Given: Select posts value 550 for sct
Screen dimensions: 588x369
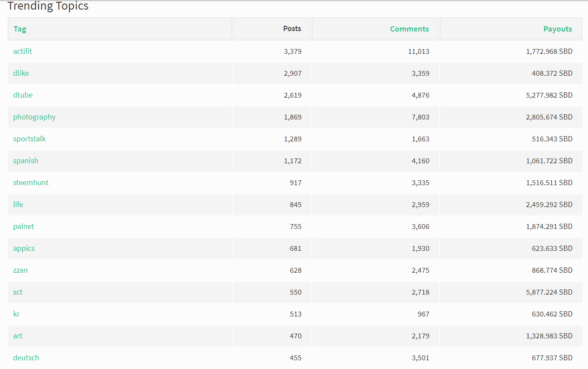Looking at the screenshot, I should [x=296, y=292].
